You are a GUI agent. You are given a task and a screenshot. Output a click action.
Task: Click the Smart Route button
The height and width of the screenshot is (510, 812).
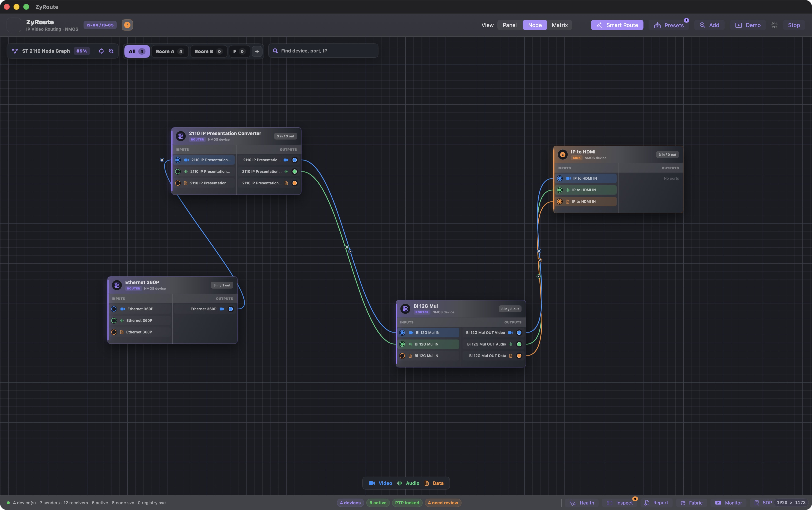tap(617, 25)
